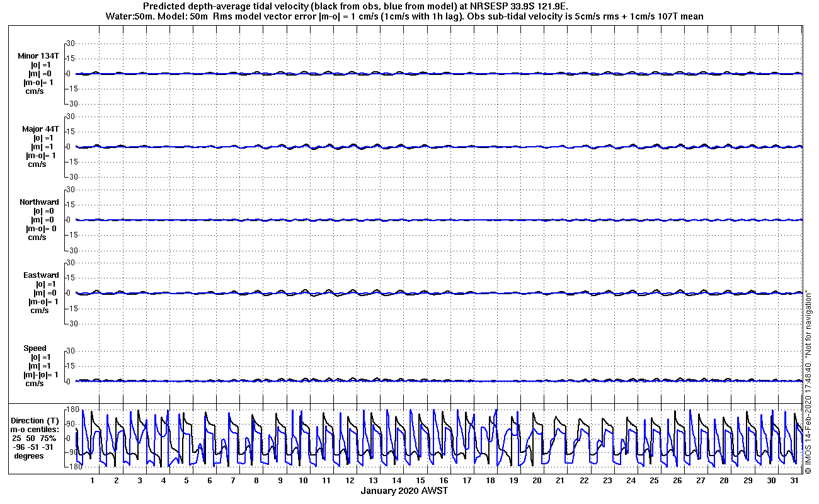Image resolution: width=819 pixels, height=504 pixels.
Task: Click the '|m|-|o|= 1' statistic in Speed panel
Action: pyautogui.click(x=42, y=375)
